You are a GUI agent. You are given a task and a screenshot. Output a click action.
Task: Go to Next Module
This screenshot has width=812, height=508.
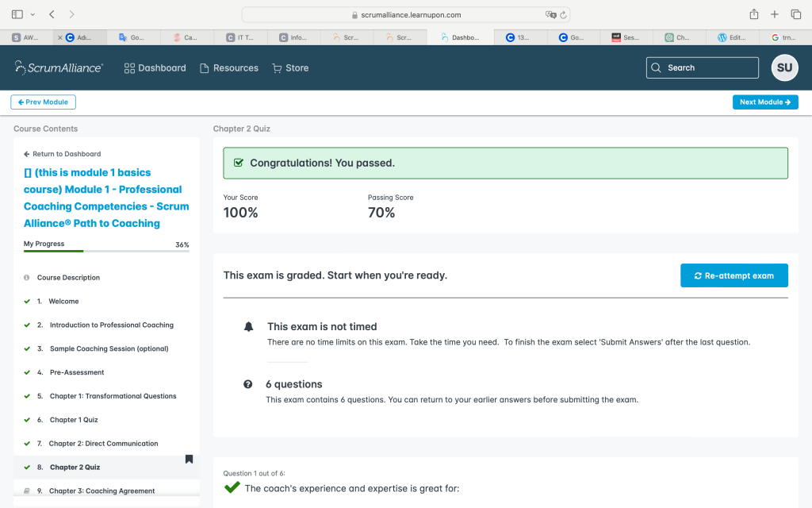pyautogui.click(x=764, y=102)
